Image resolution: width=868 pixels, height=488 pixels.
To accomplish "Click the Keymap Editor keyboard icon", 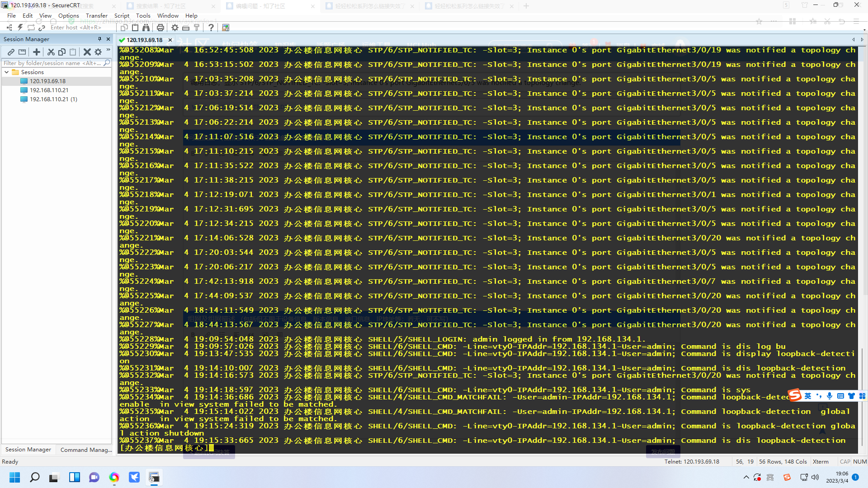I will tap(186, 28).
